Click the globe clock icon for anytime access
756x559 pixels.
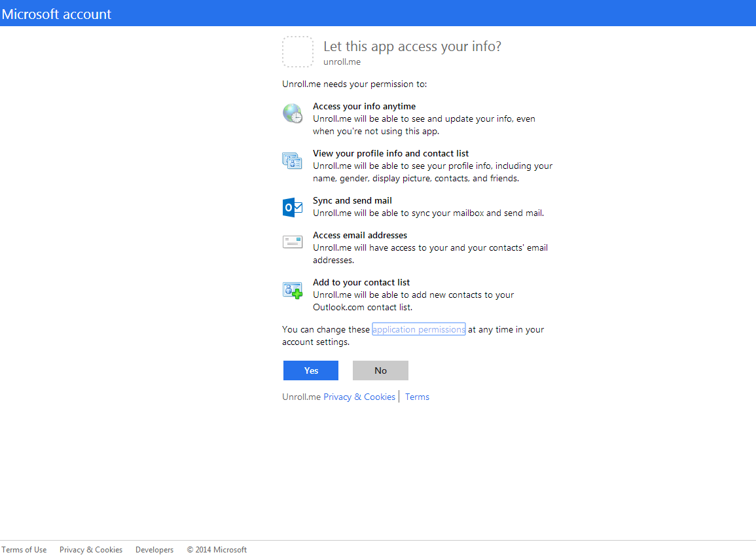coord(292,113)
